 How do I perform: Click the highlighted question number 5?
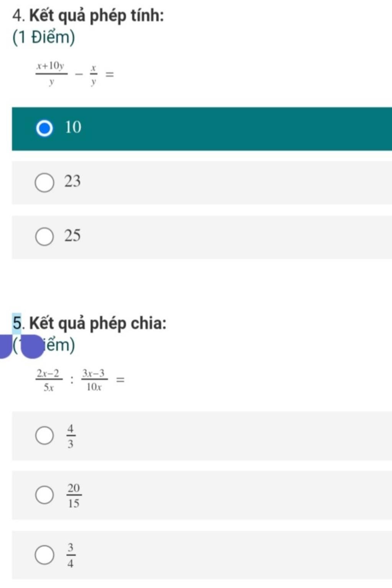click(x=17, y=323)
